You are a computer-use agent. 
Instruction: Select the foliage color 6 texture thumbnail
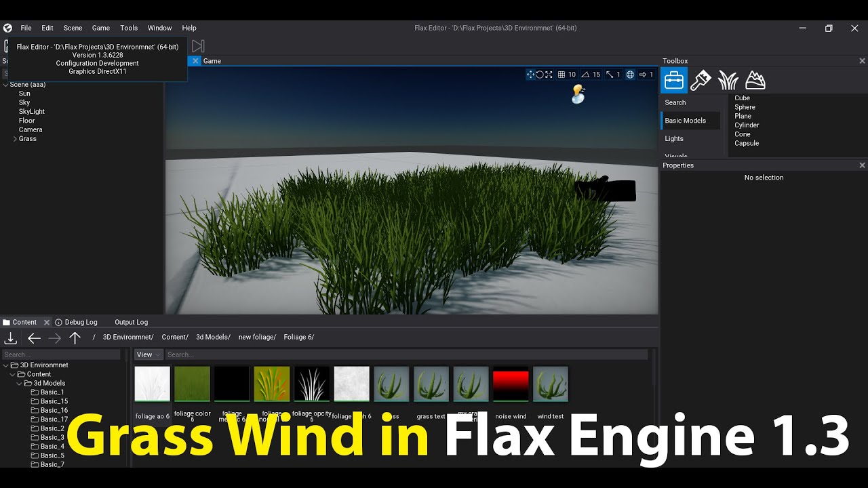click(x=192, y=384)
